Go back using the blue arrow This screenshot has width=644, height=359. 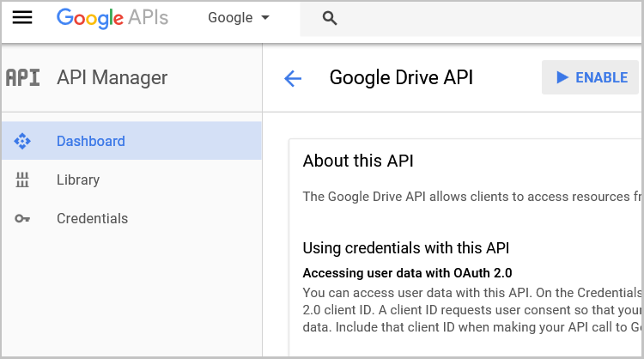tap(293, 78)
